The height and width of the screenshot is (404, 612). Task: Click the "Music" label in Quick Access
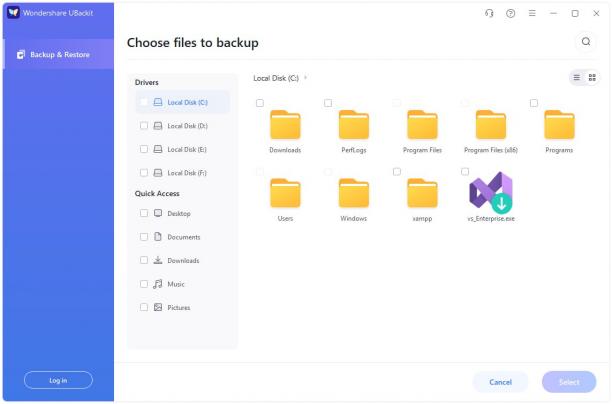tap(176, 284)
